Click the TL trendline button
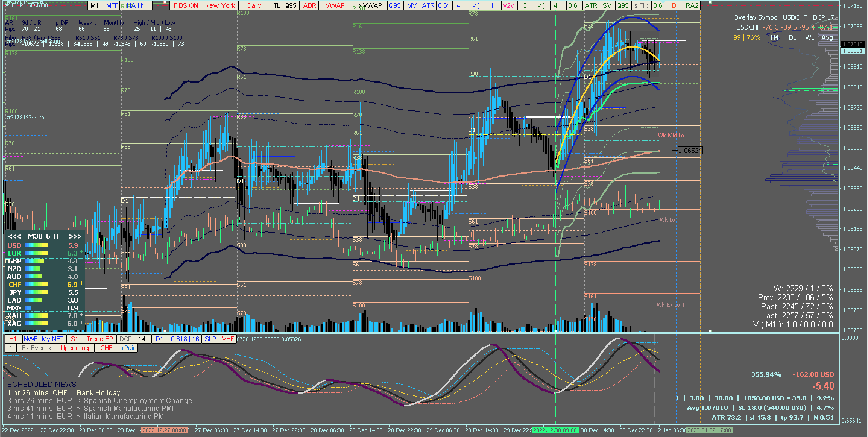The width and height of the screenshot is (868, 437). click(277, 5)
